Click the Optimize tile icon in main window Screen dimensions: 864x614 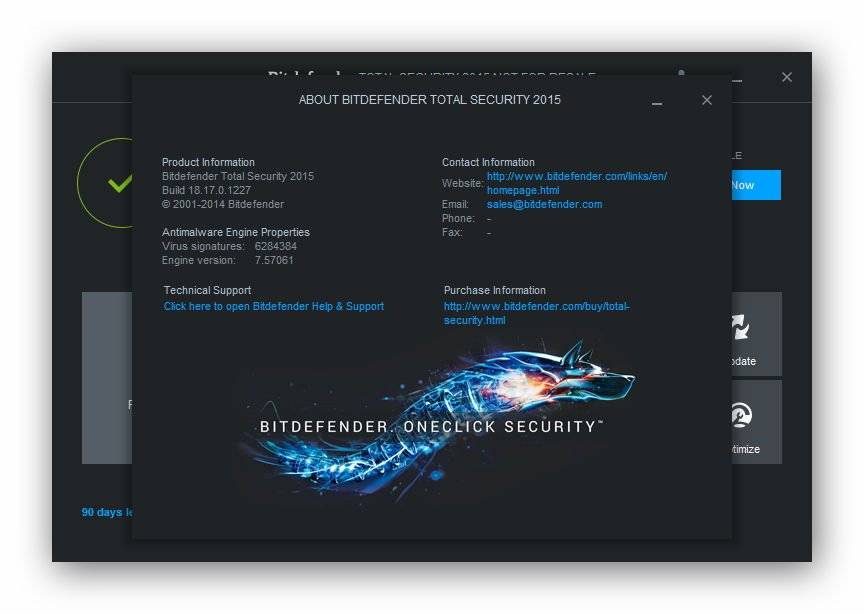coord(742,416)
